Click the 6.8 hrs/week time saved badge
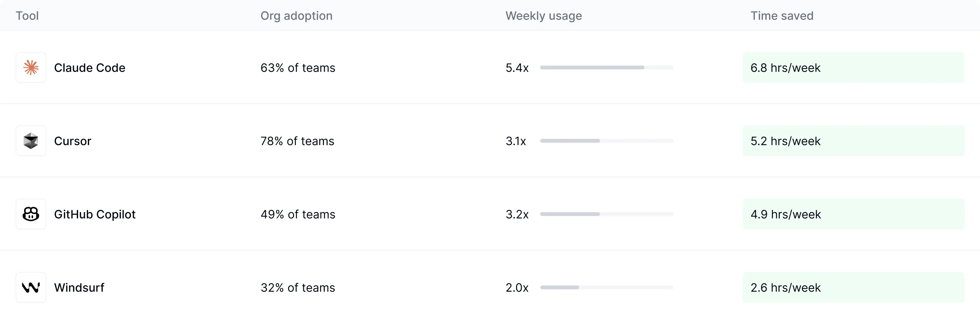 853,68
